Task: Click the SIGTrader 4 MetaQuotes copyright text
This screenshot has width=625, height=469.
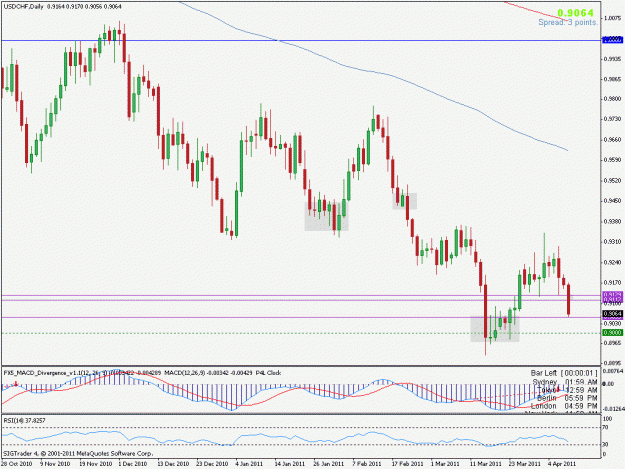Action: click(78, 453)
